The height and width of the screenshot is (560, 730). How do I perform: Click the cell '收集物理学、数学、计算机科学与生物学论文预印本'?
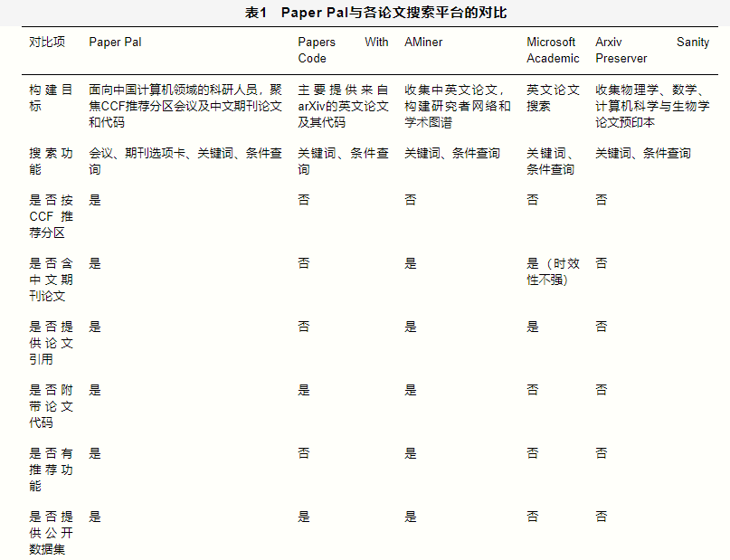point(652,106)
